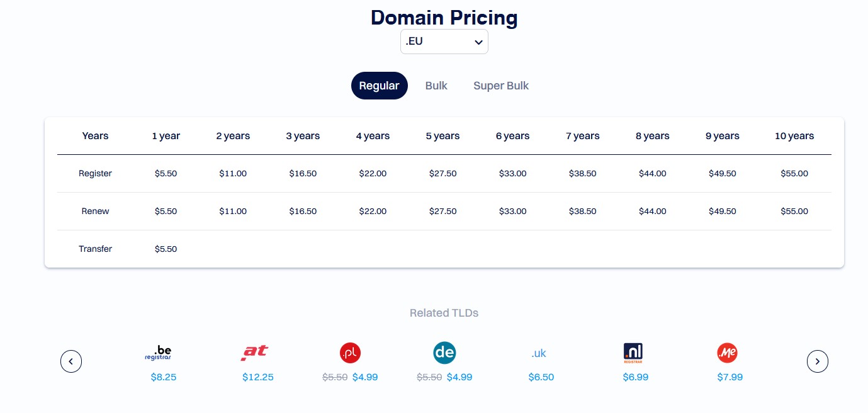Open the .de domain logo
Image resolution: width=868 pixels, height=413 pixels.
(x=444, y=353)
